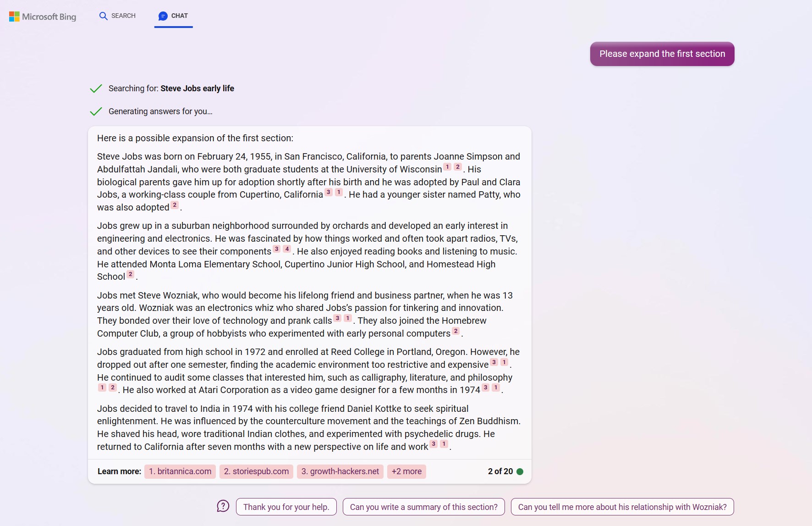Click citation 2 after 'was also adopted'
The image size is (812, 526).
tap(175, 205)
